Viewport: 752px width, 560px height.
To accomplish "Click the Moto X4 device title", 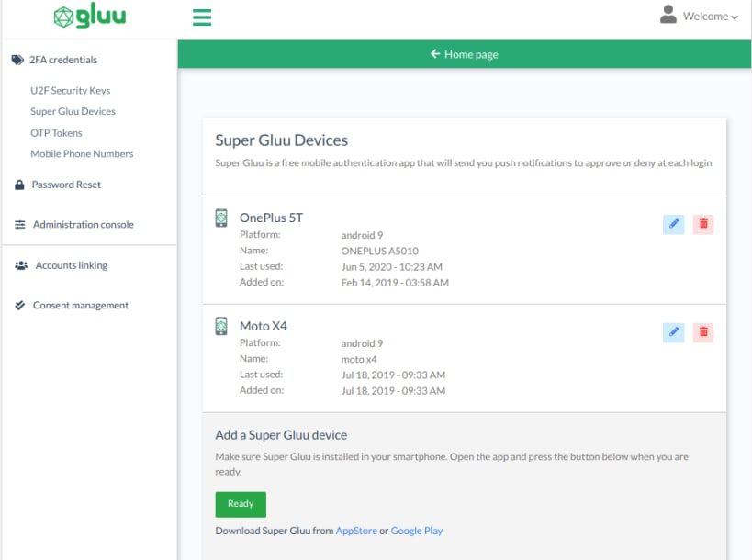I will (264, 326).
